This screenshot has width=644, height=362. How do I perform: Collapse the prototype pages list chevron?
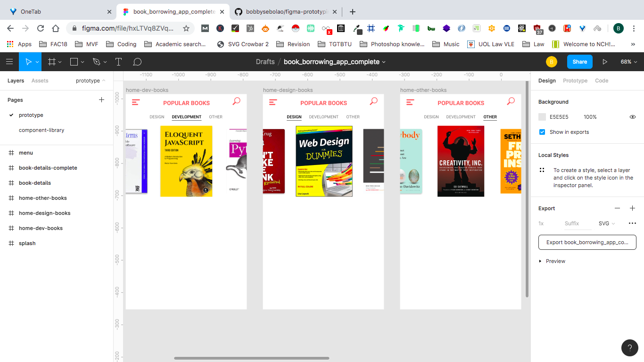point(104,81)
